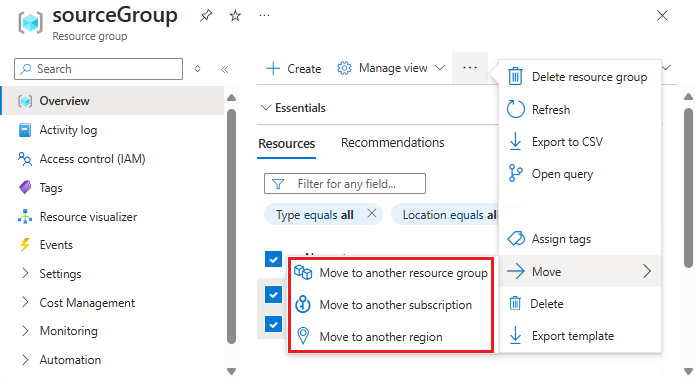Click the main page scrollbar thumb
Image resolution: width=695 pixels, height=377 pixels.
pyautogui.click(x=688, y=188)
